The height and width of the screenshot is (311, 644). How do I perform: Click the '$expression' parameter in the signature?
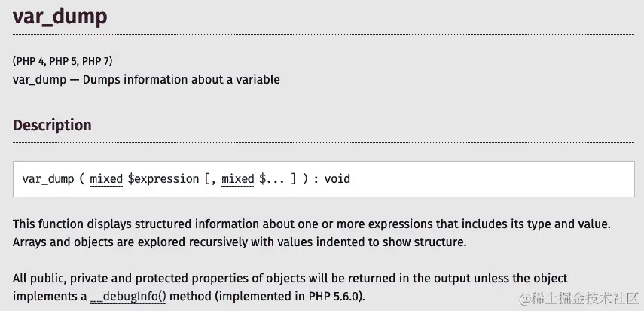(163, 179)
